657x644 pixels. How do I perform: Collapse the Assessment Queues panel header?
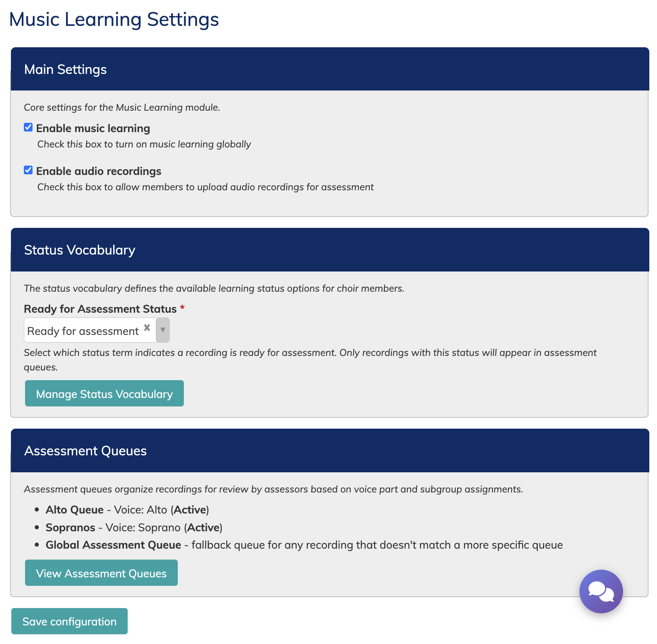[85, 451]
